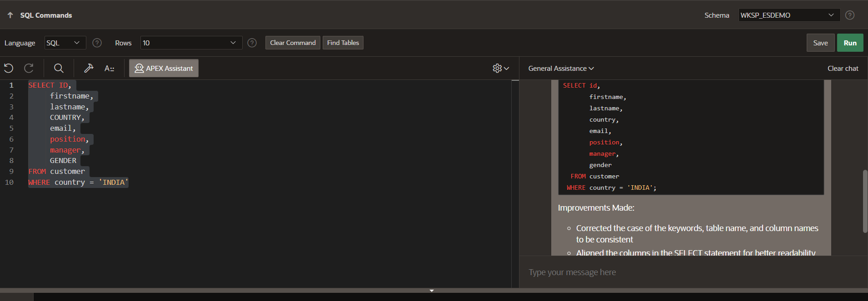This screenshot has height=301, width=868.
Task: Go back using the up arrow icon
Action: click(x=10, y=15)
